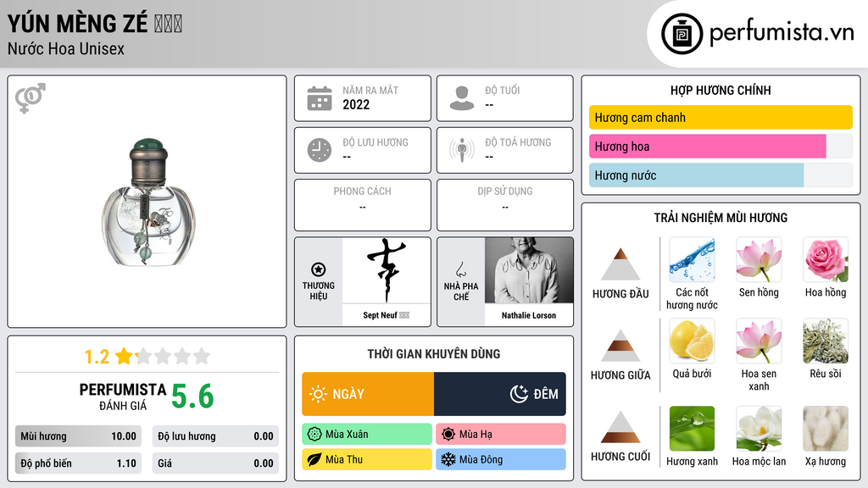Image resolution: width=868 pixels, height=488 pixels.
Task: Click the leaf icon in Mùa Thu
Action: pos(314,459)
